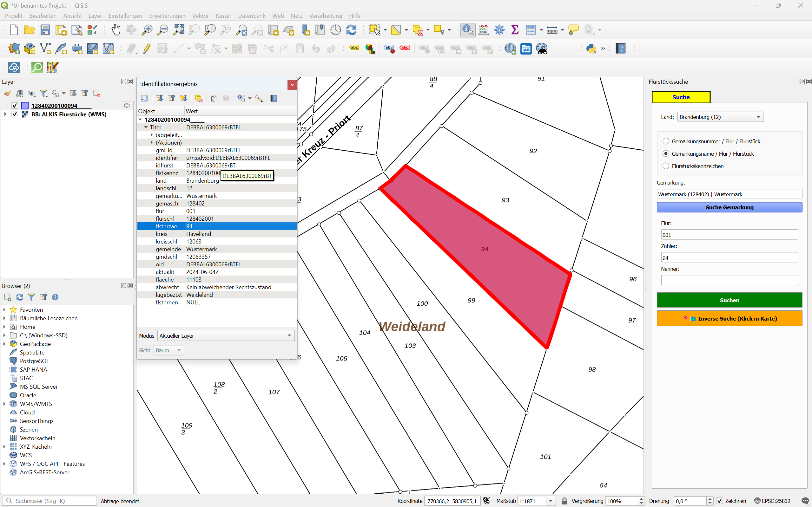
Task: Toggle visibility of BB: ALKIS Flurstücke layer
Action: coord(15,114)
